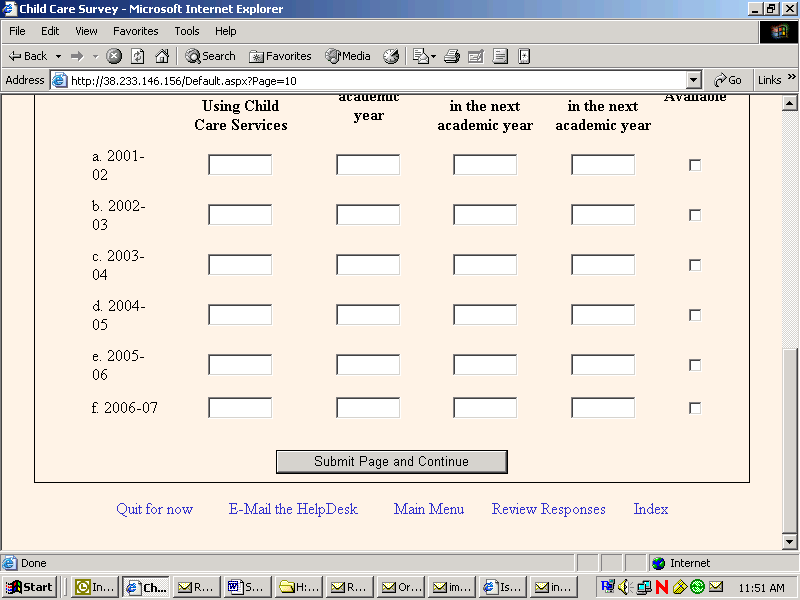Expand the Address bar URL dropdown
The width and height of the screenshot is (800, 600).
693,80
